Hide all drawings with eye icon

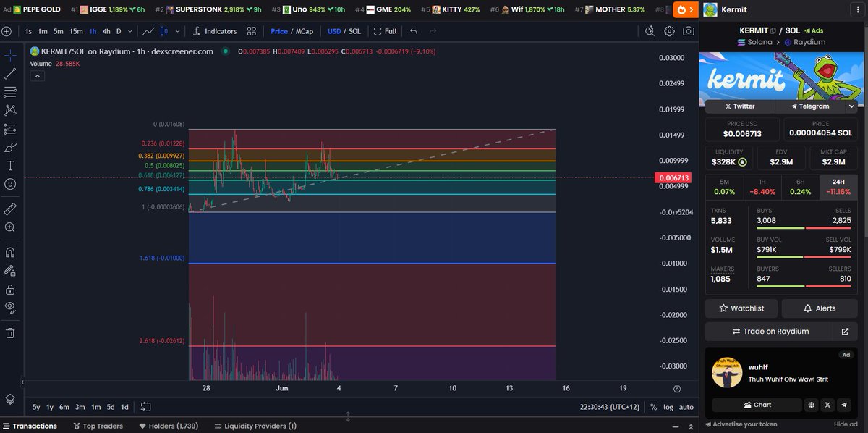10,307
